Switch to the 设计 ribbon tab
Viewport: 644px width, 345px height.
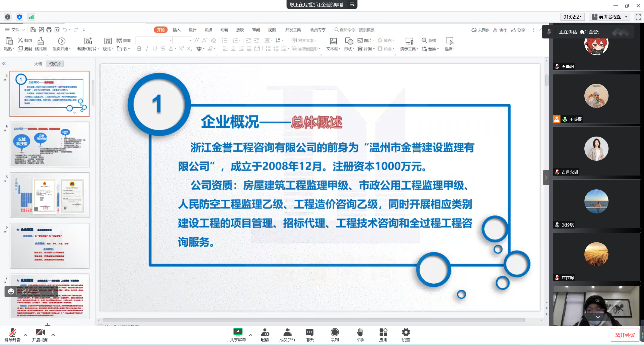(x=192, y=30)
